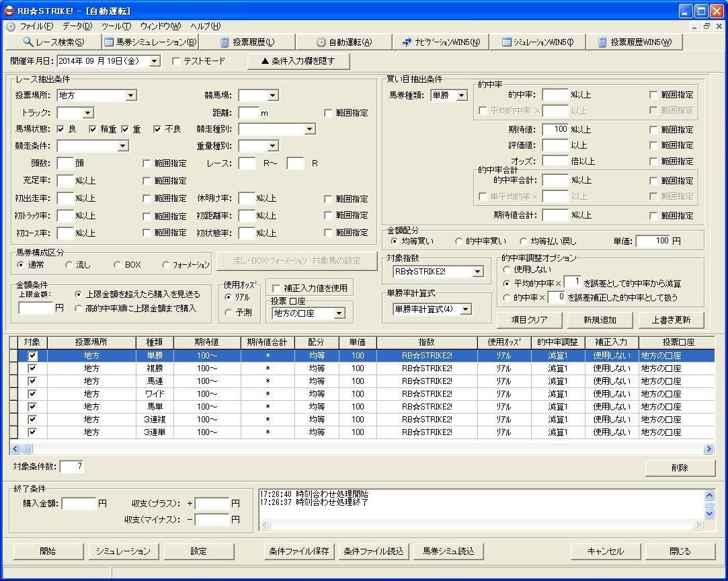The image size is (728, 581).
Task: Open the 投票場所 dropdown showing 地方
Action: (x=131, y=95)
